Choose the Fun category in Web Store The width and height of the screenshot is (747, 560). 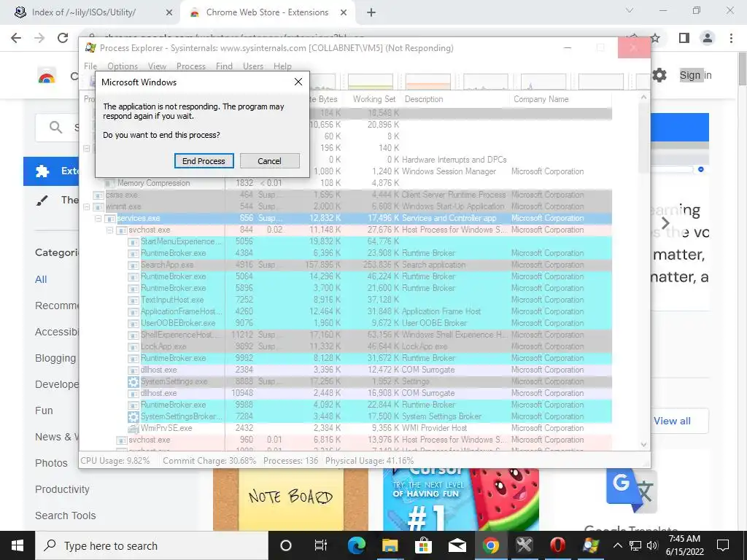(44, 411)
